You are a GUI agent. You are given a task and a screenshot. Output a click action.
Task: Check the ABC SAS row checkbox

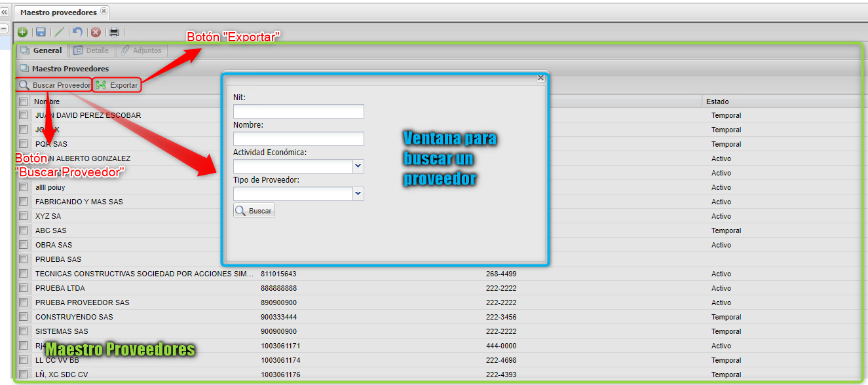pyautogui.click(x=24, y=230)
